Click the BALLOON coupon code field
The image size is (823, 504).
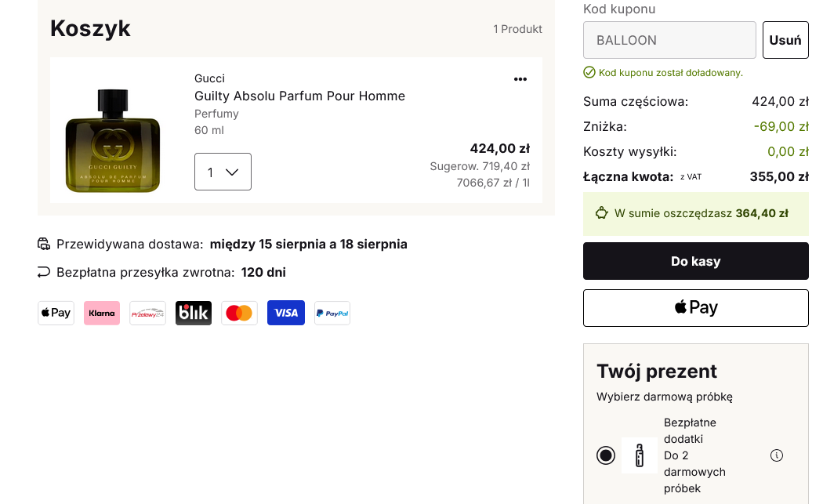(669, 40)
